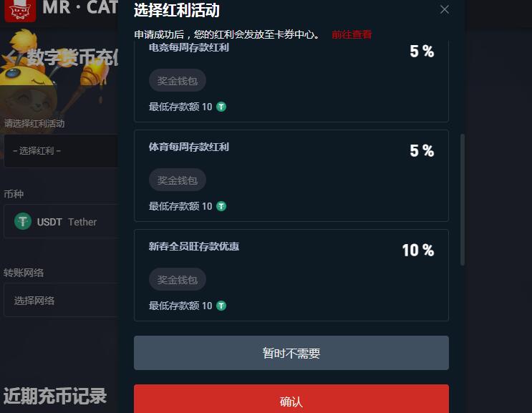Image resolution: width=532 pixels, height=413 pixels.
Task: Open the USDT currency selector
Action: [x=61, y=221]
